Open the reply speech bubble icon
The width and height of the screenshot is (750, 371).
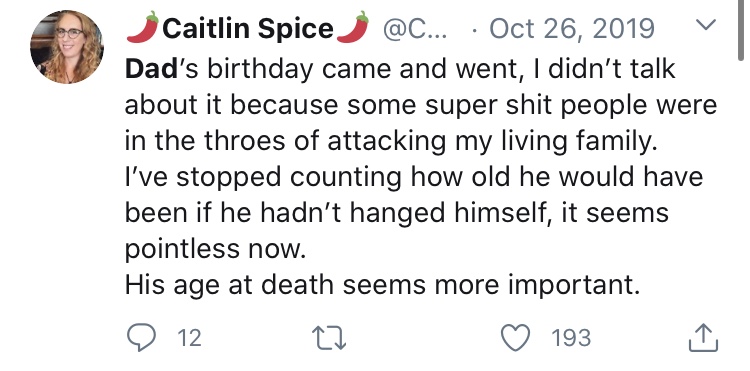tap(142, 338)
